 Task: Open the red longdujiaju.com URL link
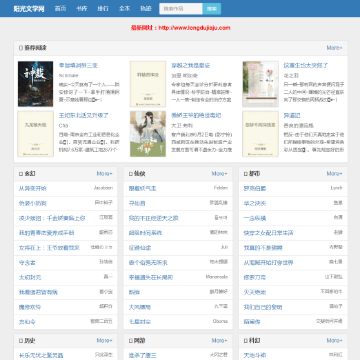[x=194, y=28]
